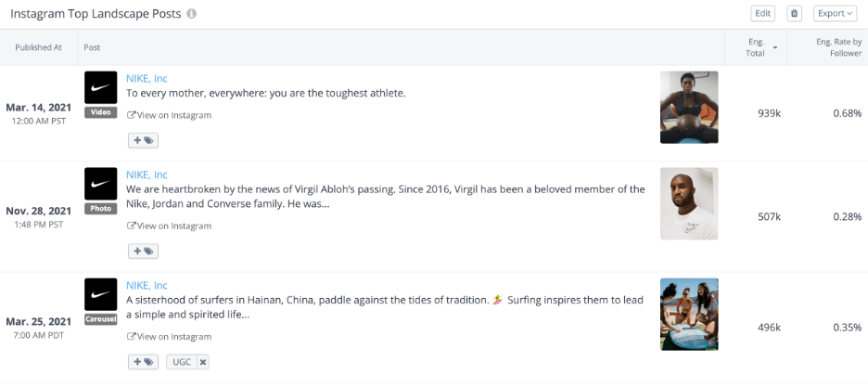Open View on Instagram for Virgil Abloh post
868x388 pixels.
click(170, 226)
